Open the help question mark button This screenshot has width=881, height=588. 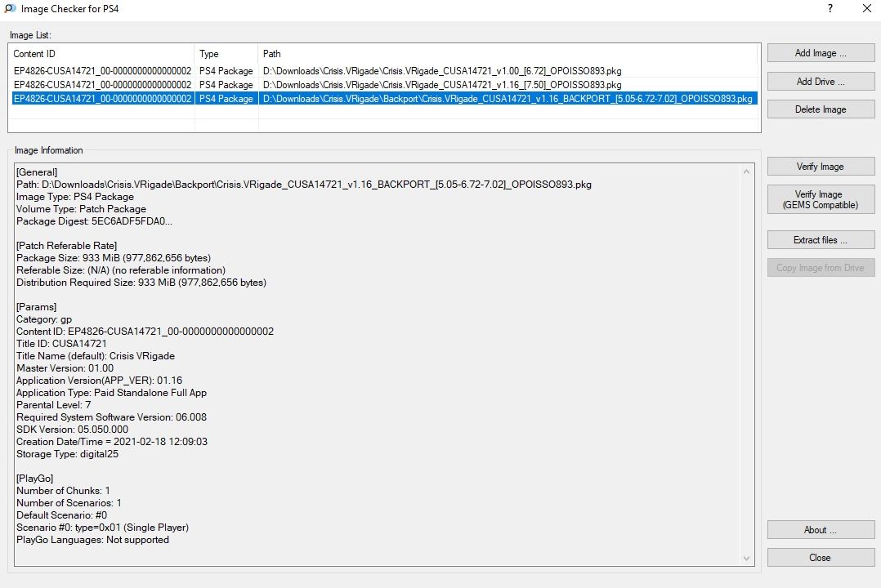pos(830,8)
